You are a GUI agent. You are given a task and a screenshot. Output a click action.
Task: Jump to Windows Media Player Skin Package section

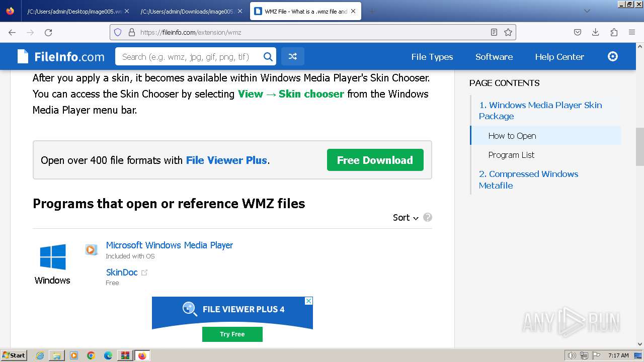tap(540, 111)
